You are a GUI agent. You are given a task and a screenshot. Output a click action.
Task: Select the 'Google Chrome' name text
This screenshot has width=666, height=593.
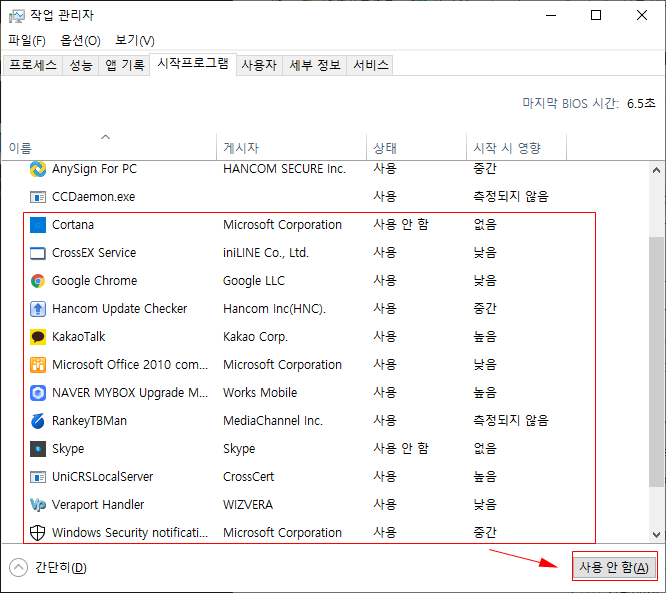tap(94, 281)
